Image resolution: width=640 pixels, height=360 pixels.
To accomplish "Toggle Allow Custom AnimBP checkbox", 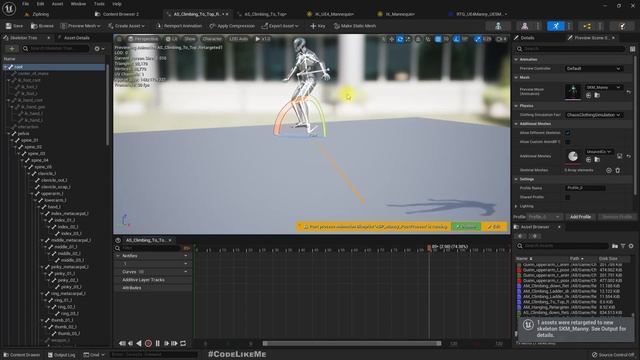I will coord(567,142).
